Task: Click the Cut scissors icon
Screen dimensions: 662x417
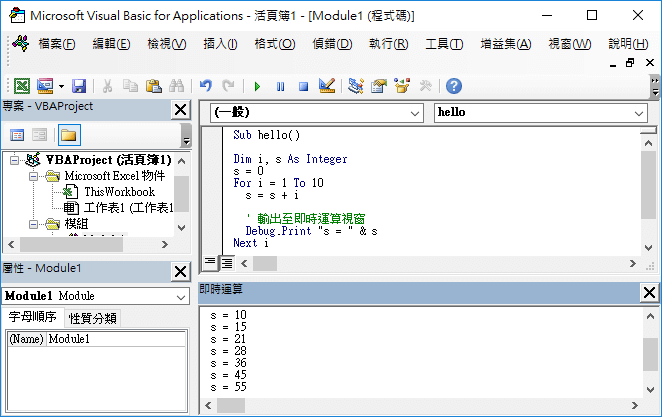Action: pos(108,86)
